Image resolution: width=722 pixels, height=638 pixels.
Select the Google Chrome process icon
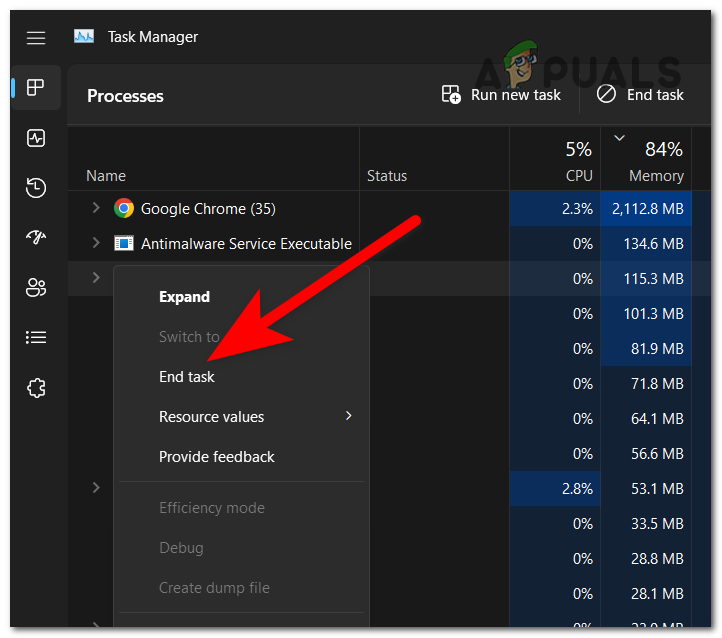pos(124,208)
